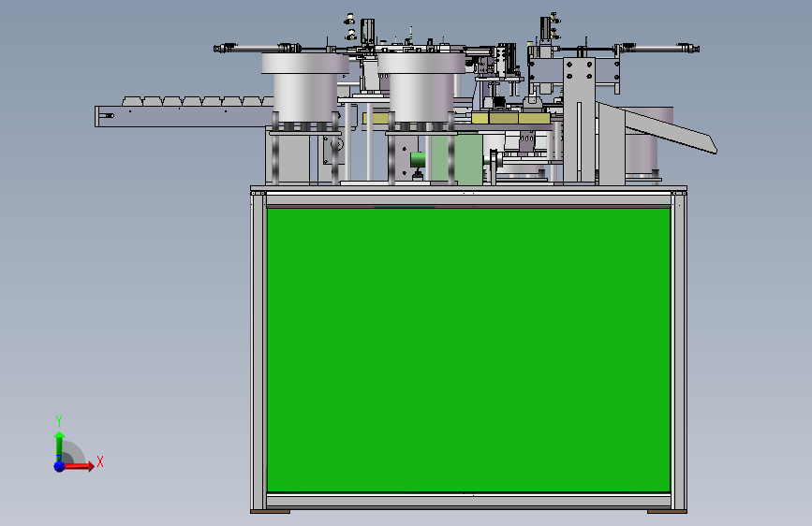Select the center vibratory bowl feeder
The height and width of the screenshot is (526, 812).
pos(421,87)
